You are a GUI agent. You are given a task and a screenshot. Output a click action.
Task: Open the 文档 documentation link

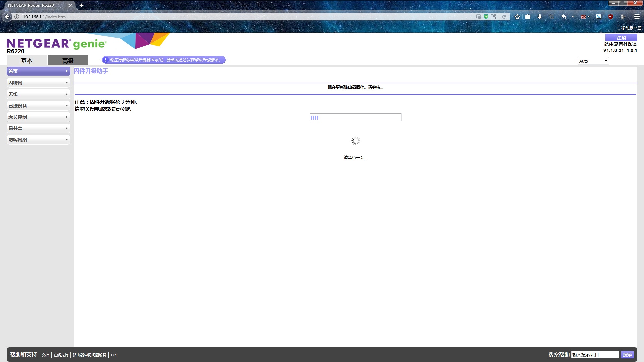tap(45, 355)
